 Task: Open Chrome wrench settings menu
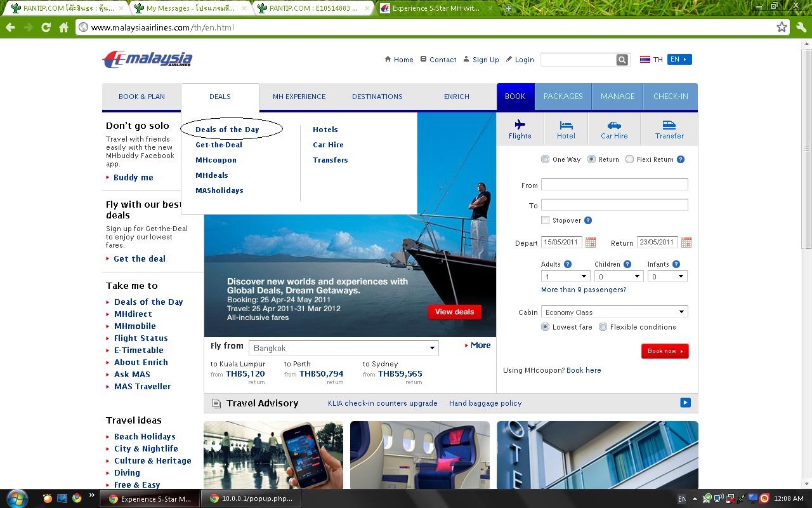click(801, 27)
